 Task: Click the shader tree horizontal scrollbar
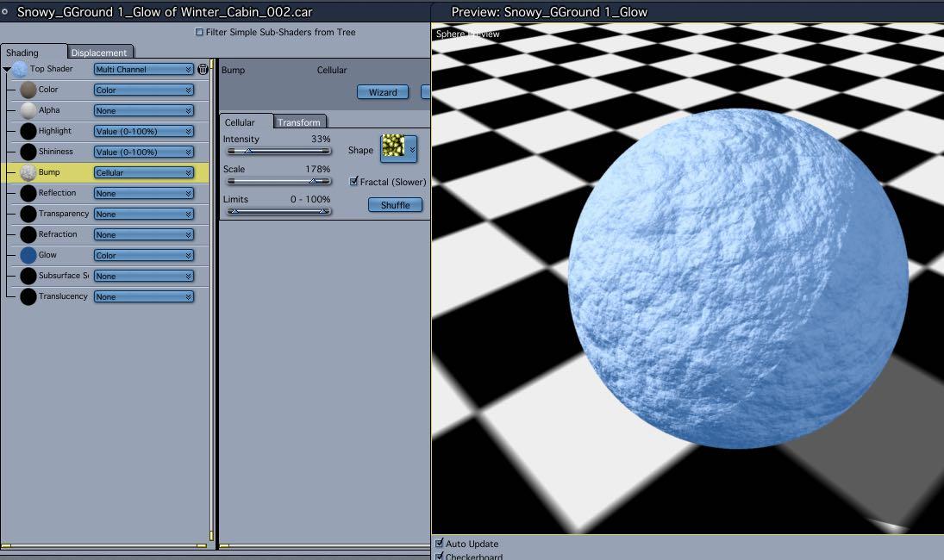(x=105, y=545)
